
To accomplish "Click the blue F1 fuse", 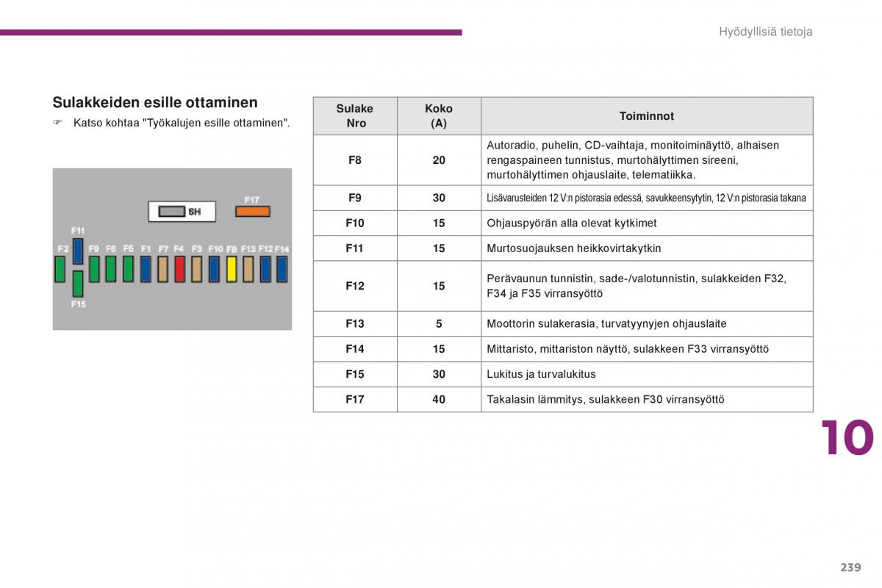I will (x=146, y=269).
